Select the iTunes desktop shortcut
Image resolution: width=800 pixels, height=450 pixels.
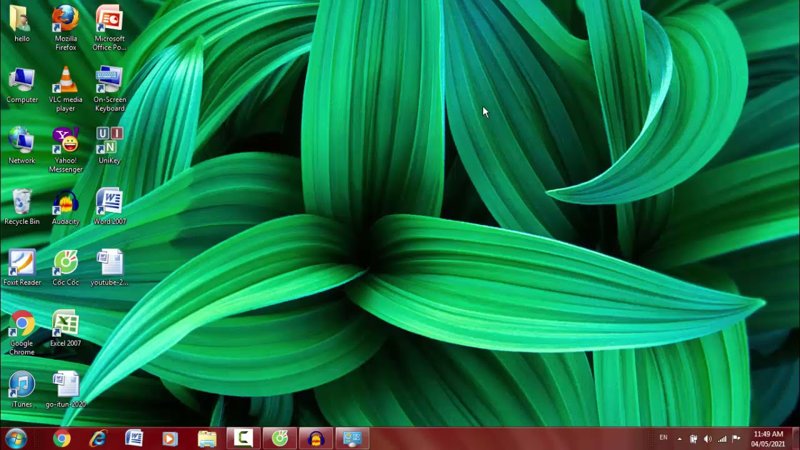[21, 389]
